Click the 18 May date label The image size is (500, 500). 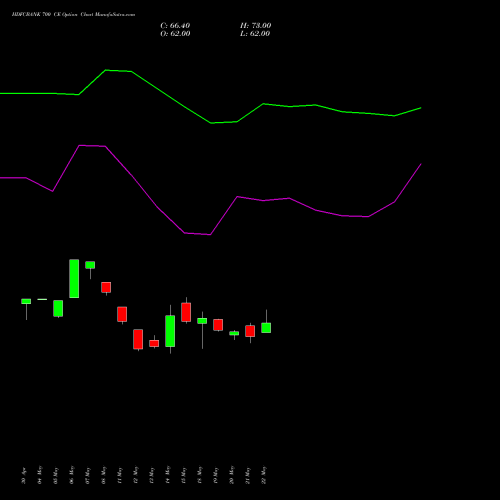click(200, 476)
